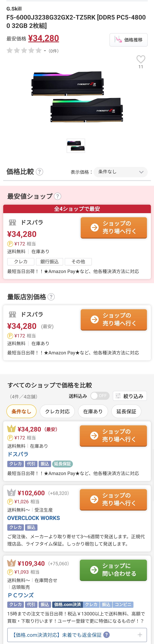
Task: Click ショップに問い合わせる green button
Action: click(113, 570)
